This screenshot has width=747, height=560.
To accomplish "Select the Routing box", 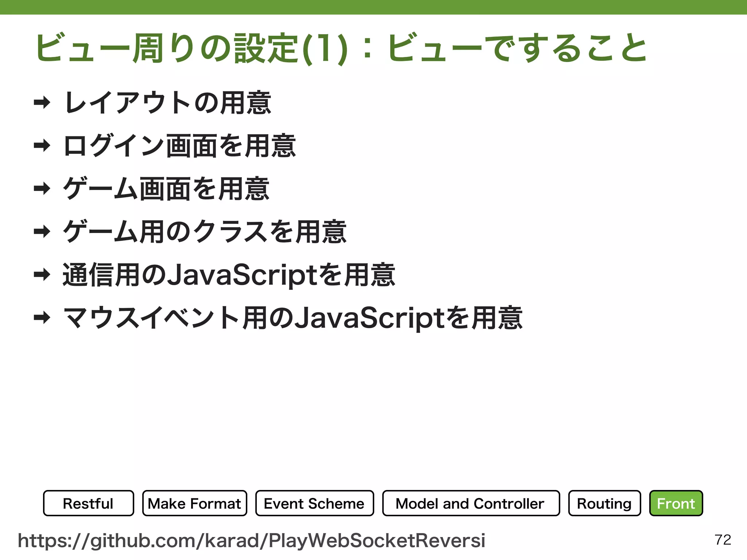I will 604,503.
